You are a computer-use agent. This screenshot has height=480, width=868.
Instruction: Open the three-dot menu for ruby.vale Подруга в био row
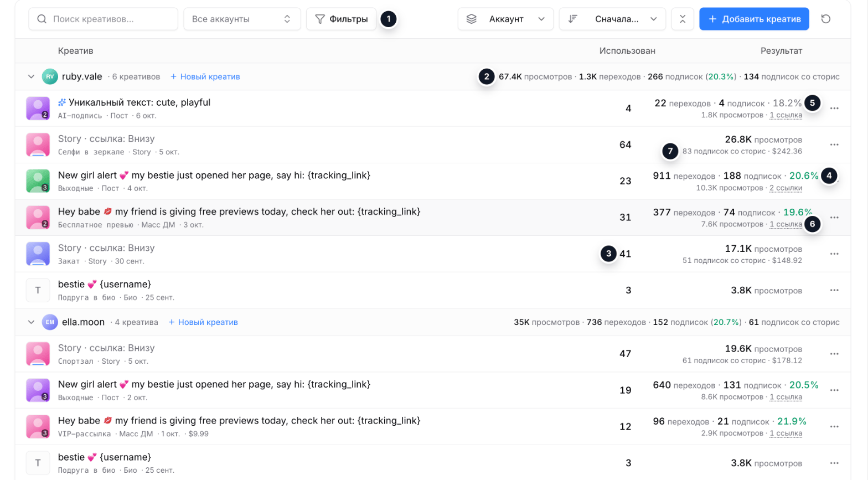tap(834, 291)
